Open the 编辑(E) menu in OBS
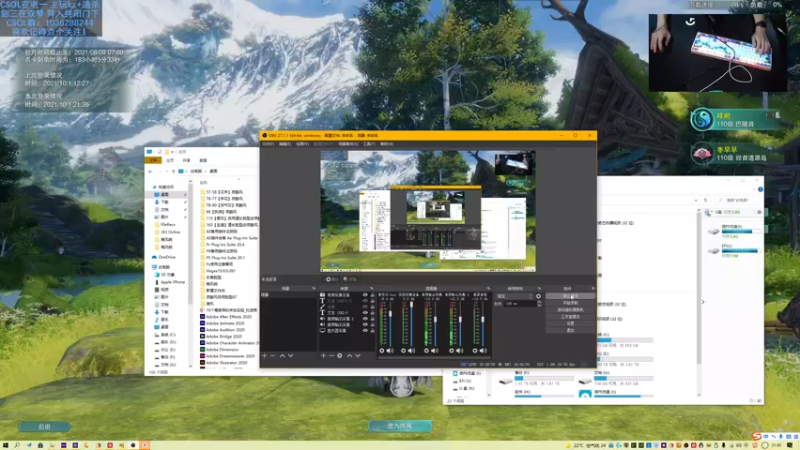800x450 pixels. [285, 144]
